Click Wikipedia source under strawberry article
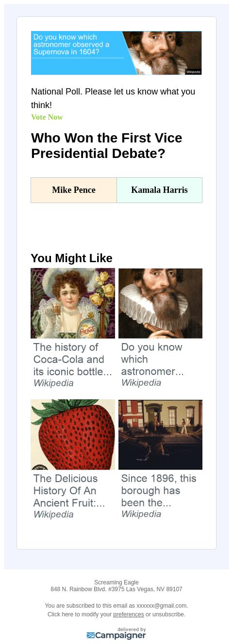The height and width of the screenshot is (644, 233). tap(53, 515)
